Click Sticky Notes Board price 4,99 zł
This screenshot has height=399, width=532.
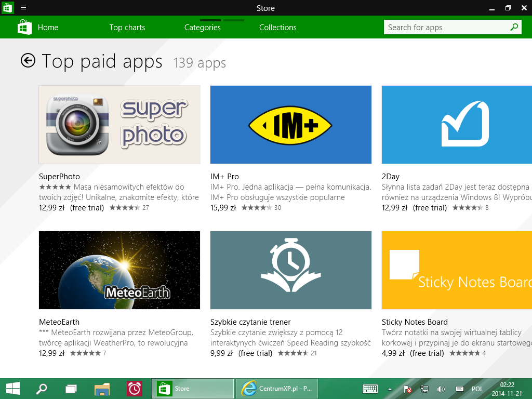[393, 353]
